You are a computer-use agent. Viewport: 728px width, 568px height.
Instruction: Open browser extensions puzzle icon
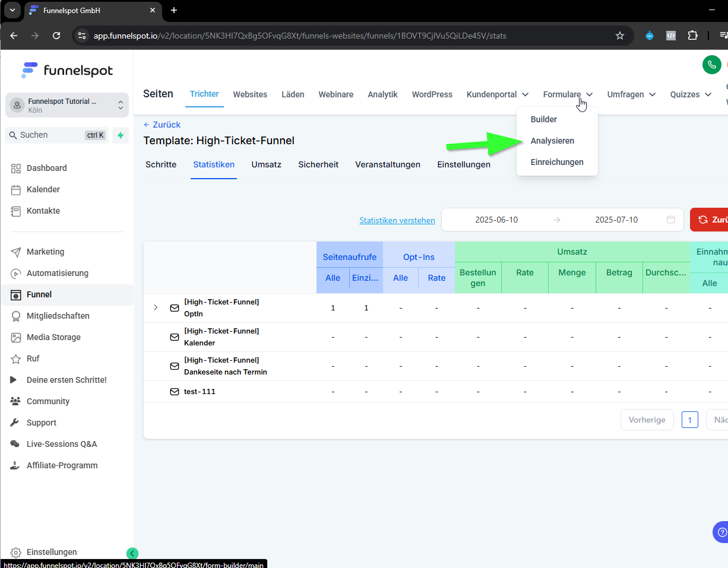coord(692,36)
